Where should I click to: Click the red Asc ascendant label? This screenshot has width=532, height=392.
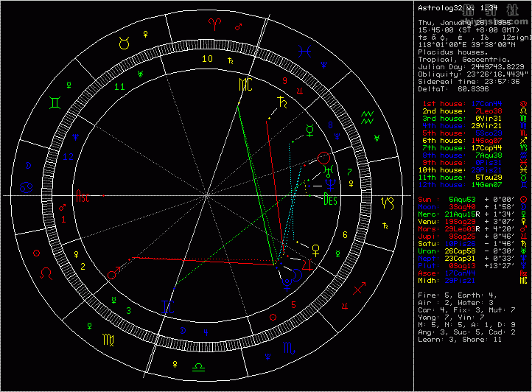click(x=83, y=196)
